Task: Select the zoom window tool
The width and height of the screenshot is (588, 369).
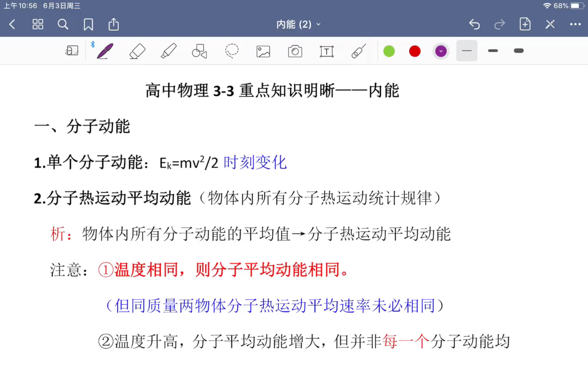Action: 72,51
